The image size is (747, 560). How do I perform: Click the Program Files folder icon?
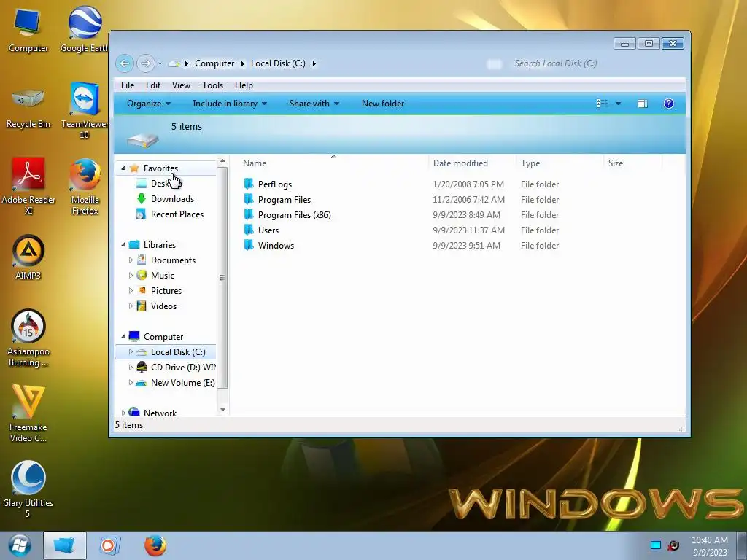tap(249, 199)
